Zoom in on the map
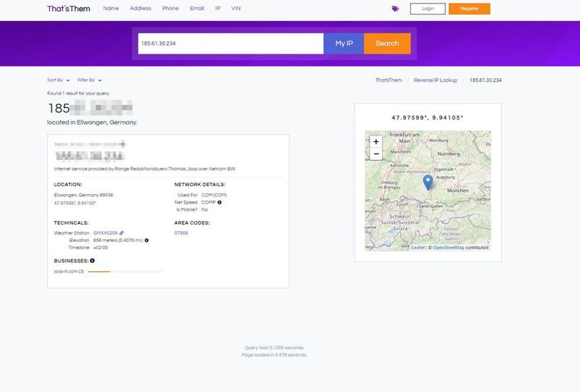 (x=376, y=142)
